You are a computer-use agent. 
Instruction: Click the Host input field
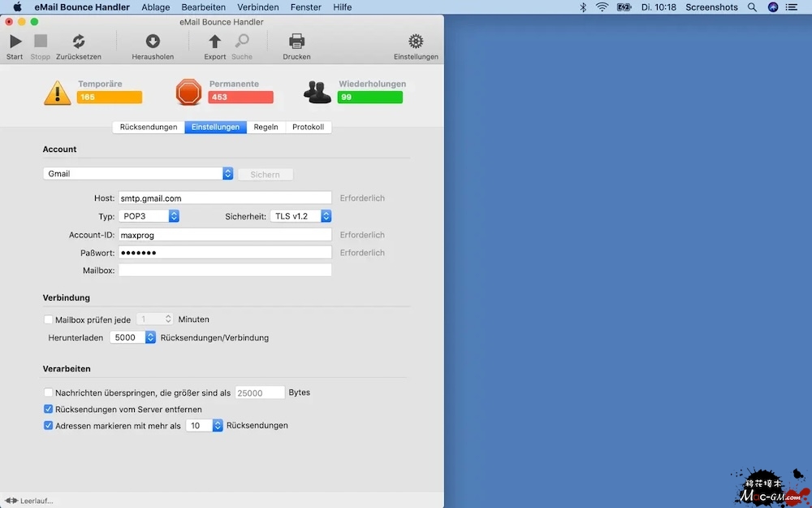tap(225, 198)
